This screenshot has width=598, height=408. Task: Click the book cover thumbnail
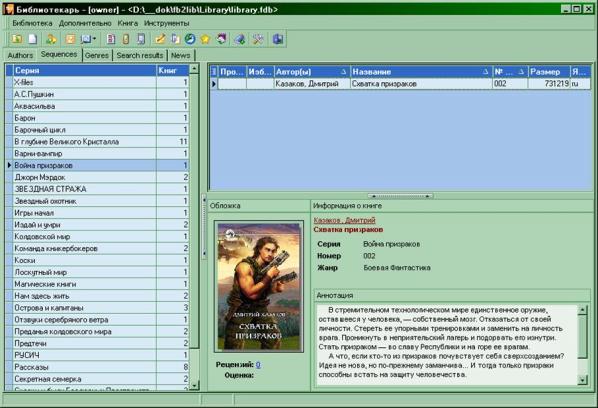point(259,286)
